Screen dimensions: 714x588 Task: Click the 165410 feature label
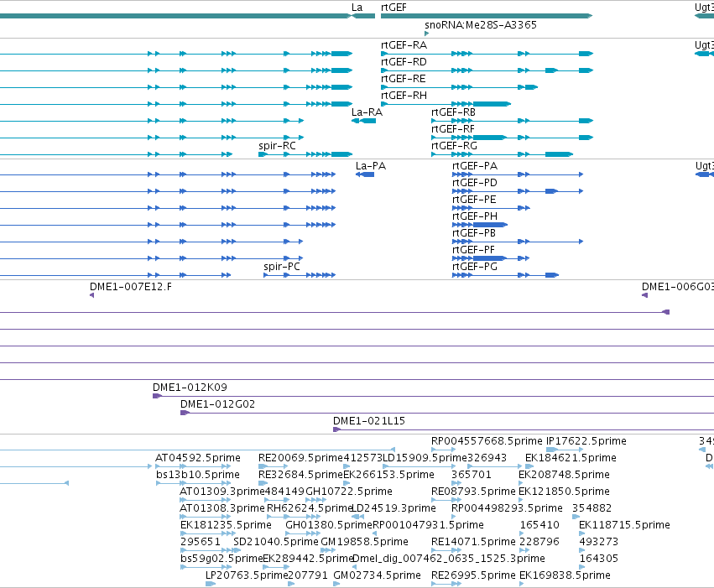[539, 526]
